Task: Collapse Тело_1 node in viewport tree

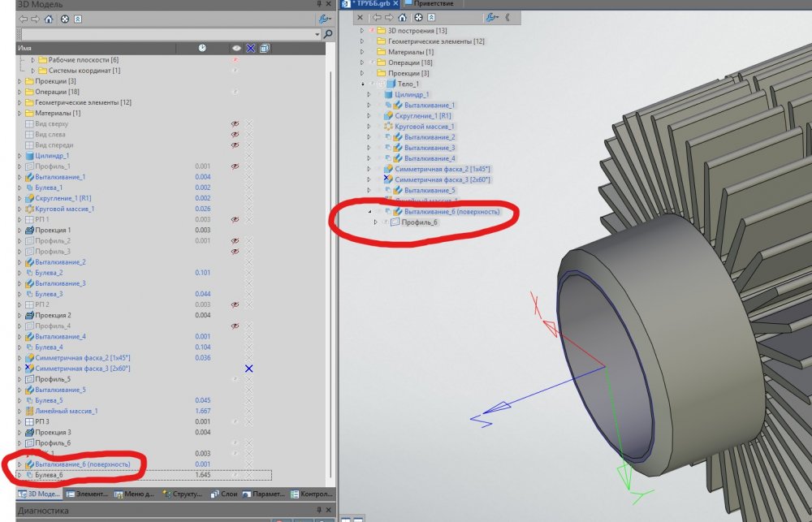Action: [362, 84]
